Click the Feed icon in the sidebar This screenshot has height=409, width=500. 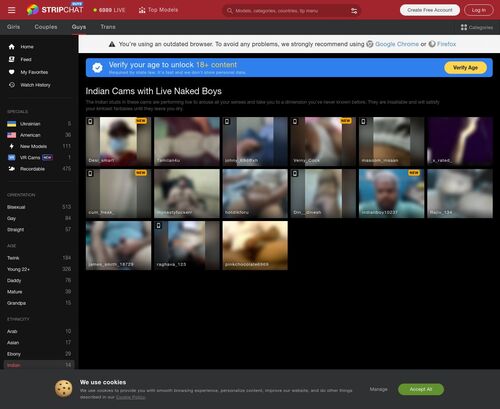(x=12, y=59)
